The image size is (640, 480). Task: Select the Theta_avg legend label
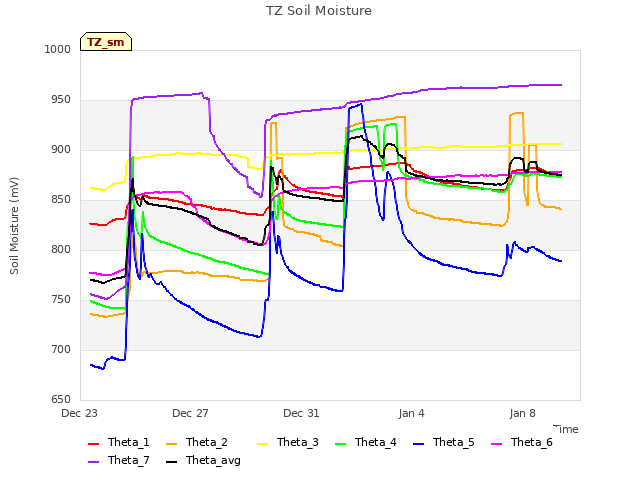tap(213, 460)
